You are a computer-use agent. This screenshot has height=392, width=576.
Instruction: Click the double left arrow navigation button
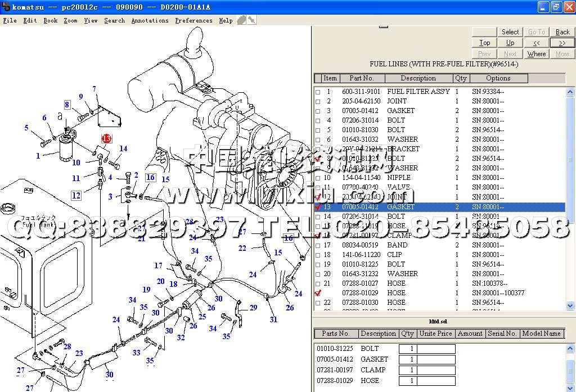click(537, 43)
